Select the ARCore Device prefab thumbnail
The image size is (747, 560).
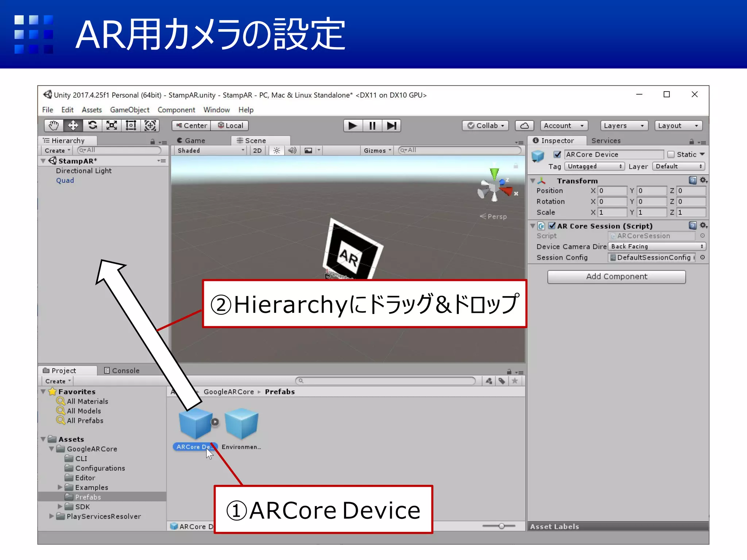point(196,424)
